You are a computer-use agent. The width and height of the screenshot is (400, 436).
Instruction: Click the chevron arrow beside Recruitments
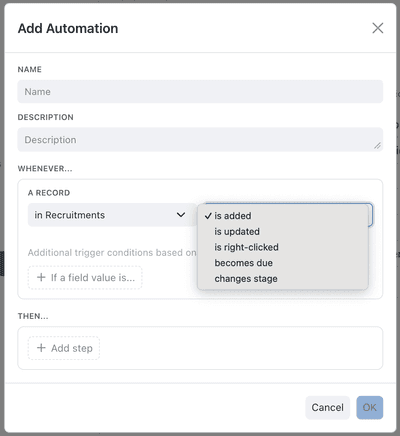[181, 215]
